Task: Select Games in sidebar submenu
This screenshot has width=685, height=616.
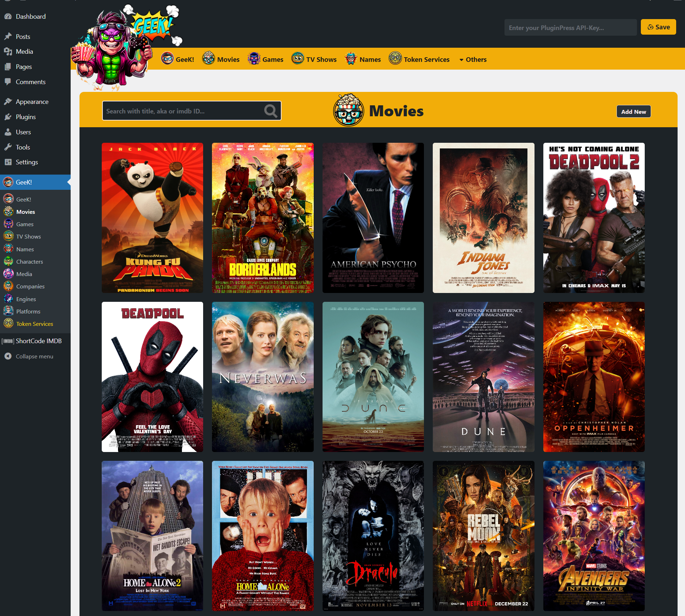Action: click(25, 224)
